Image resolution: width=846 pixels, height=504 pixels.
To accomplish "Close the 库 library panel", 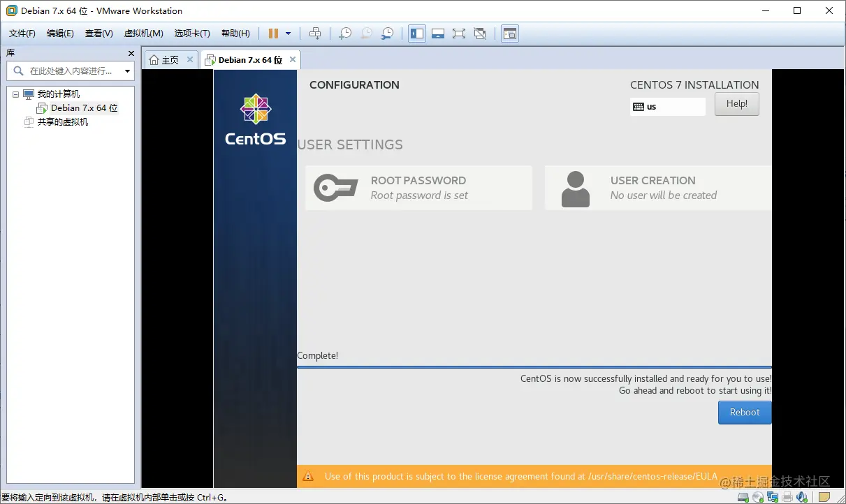I will (131, 53).
